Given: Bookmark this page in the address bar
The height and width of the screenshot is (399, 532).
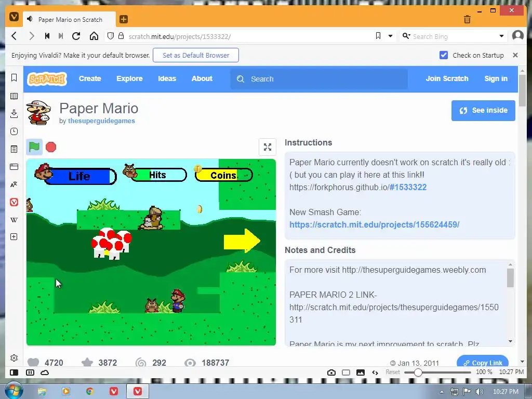Looking at the screenshot, I should [378, 36].
